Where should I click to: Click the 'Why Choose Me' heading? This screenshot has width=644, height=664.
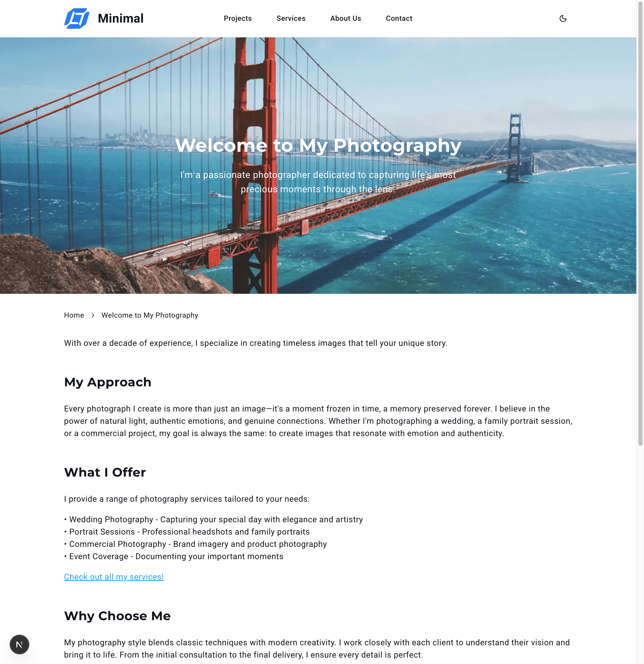coord(117,616)
